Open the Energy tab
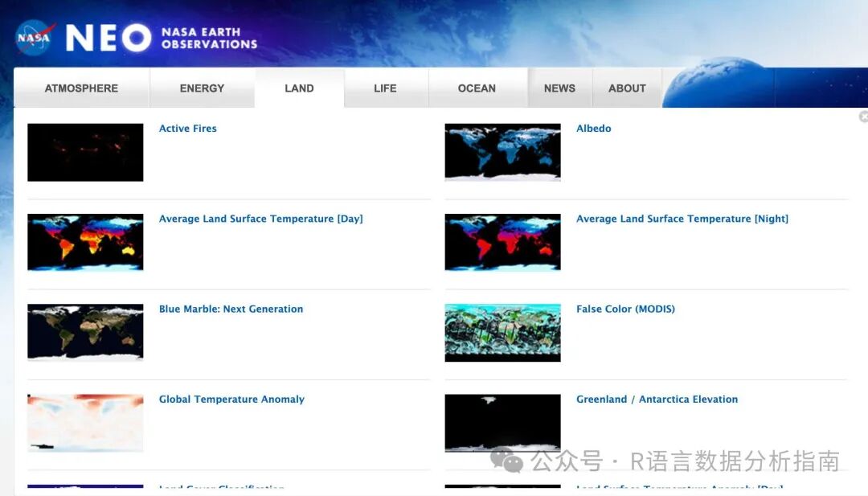868x496 pixels. (202, 88)
